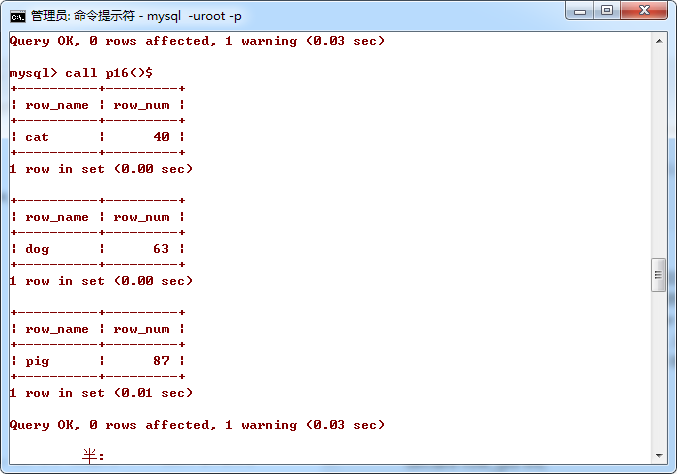Click the row_num value 87

(x=161, y=361)
